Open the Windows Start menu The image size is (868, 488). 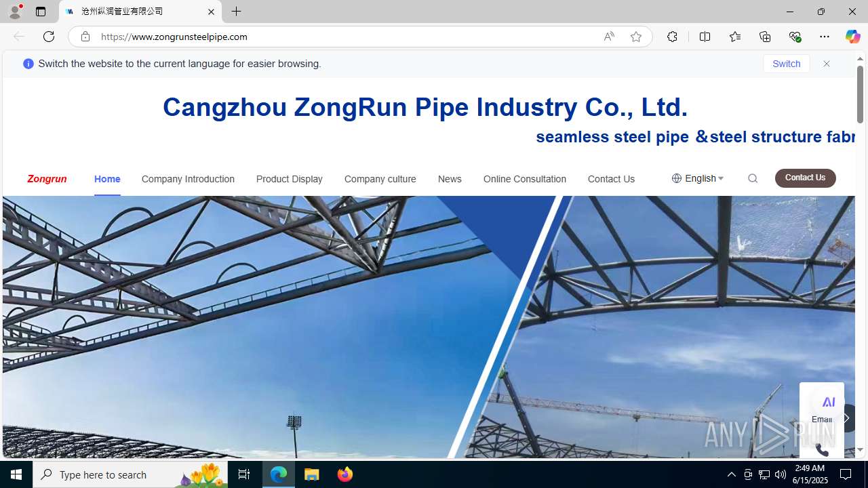tap(16, 474)
